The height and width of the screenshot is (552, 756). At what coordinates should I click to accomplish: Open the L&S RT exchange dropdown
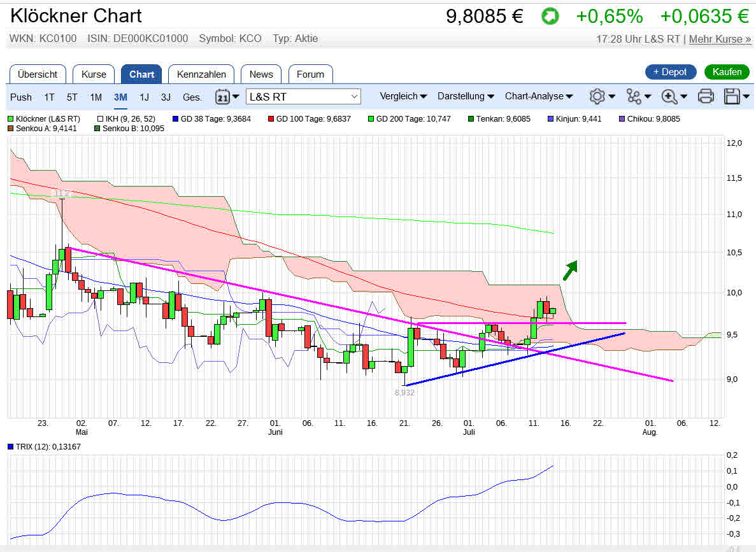pos(304,97)
